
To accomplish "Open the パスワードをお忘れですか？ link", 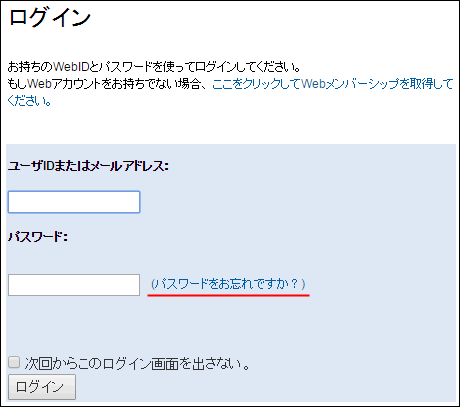I will pos(228,284).
